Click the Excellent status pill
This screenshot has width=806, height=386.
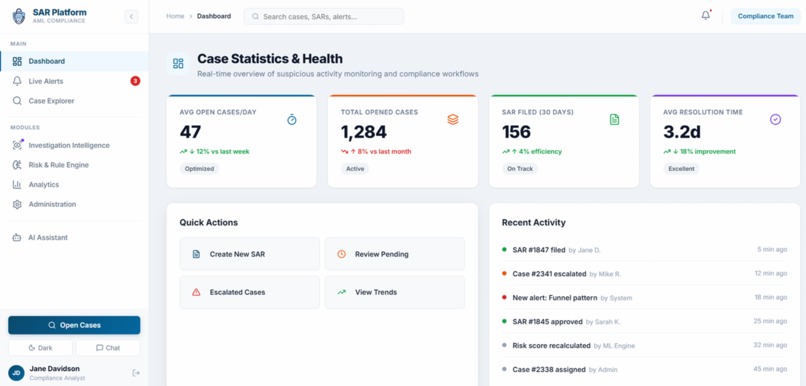[681, 169]
